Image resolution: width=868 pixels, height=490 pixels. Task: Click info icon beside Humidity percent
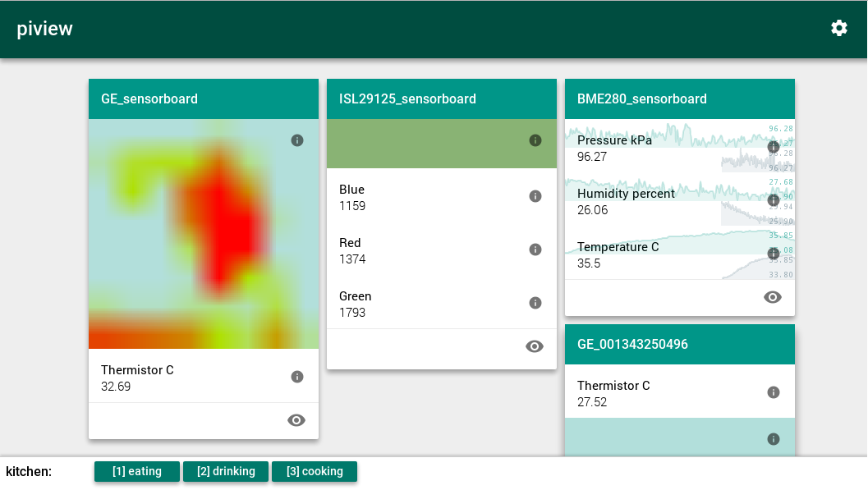[x=773, y=200]
